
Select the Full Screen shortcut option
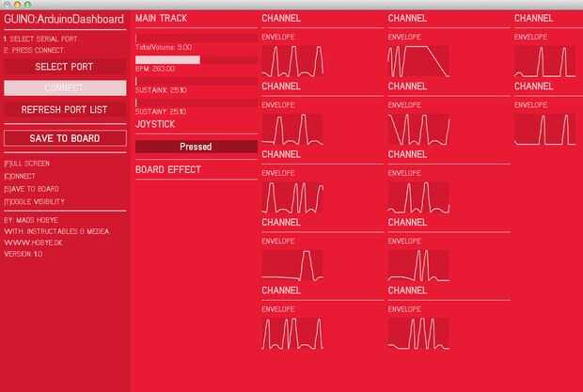tap(26, 164)
